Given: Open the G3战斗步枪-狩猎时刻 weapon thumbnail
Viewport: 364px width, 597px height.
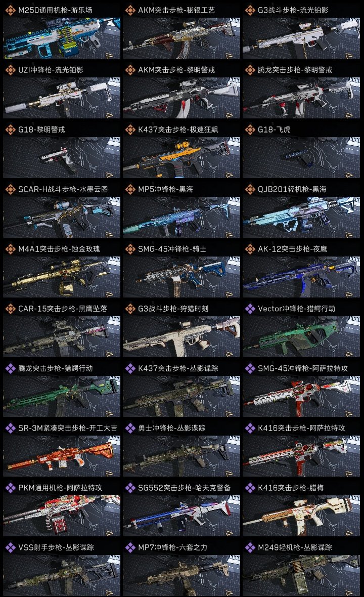Looking at the screenshot, I should coord(181,336).
